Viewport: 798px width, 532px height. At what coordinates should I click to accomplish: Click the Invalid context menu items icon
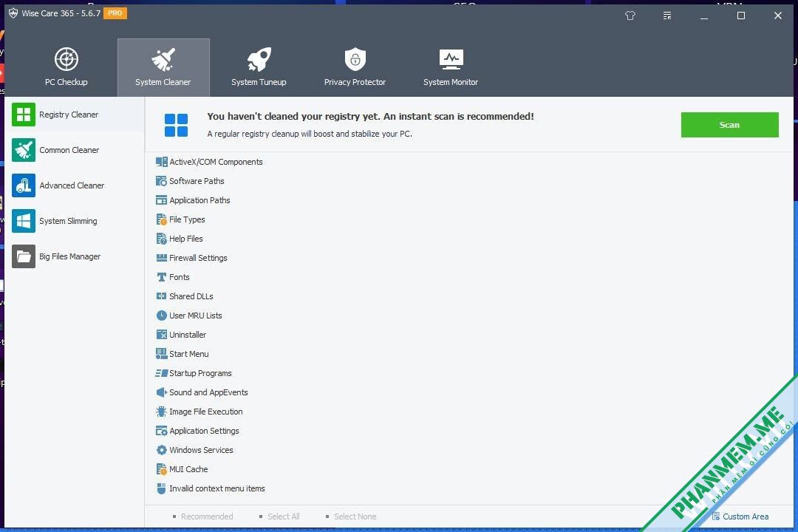tap(161, 488)
